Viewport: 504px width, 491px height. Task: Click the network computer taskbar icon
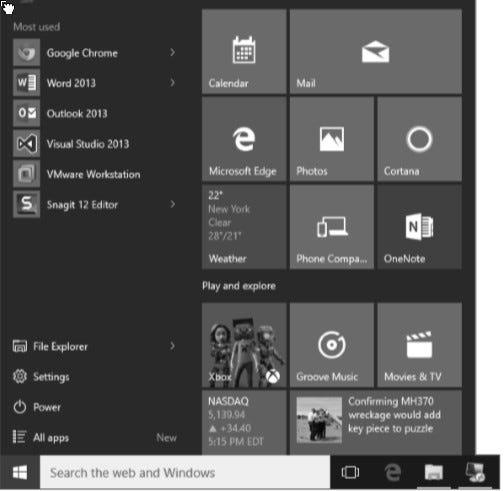475,472
